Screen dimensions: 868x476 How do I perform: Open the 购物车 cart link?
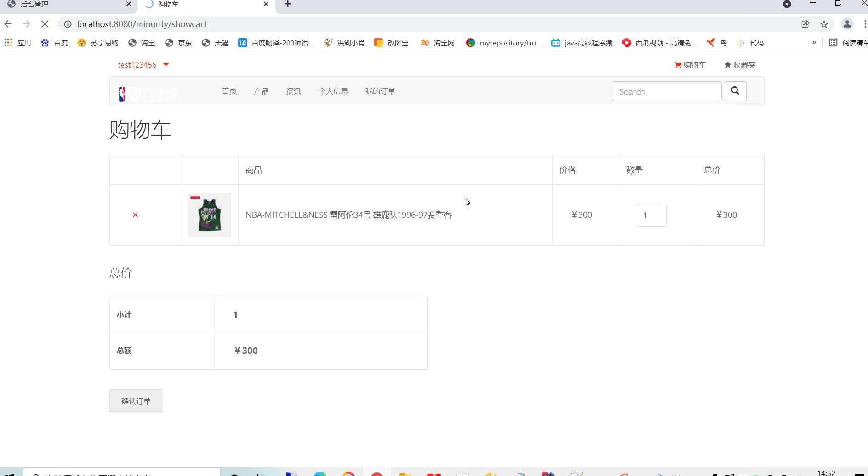pyautogui.click(x=690, y=65)
